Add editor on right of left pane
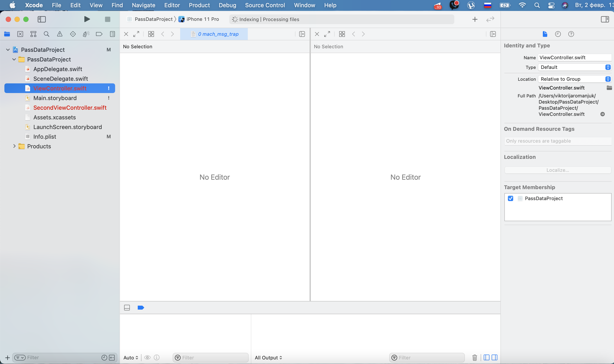The width and height of the screenshot is (614, 364). [302, 34]
